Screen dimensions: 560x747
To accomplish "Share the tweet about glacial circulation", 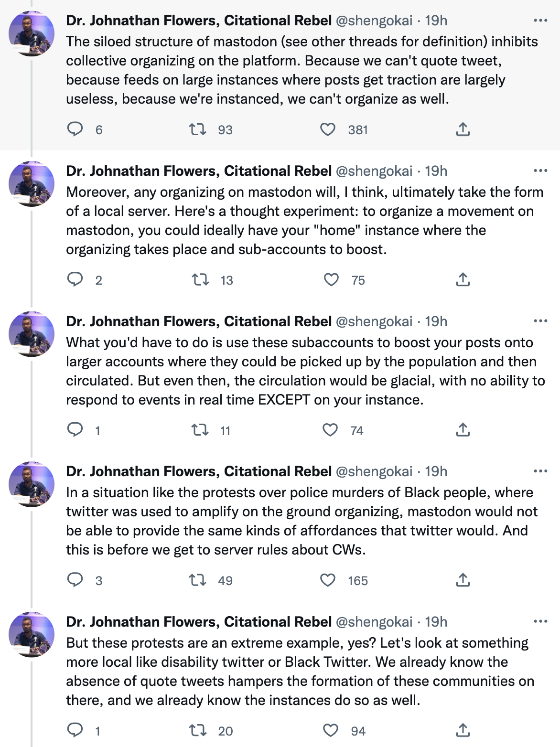I will pyautogui.click(x=463, y=430).
